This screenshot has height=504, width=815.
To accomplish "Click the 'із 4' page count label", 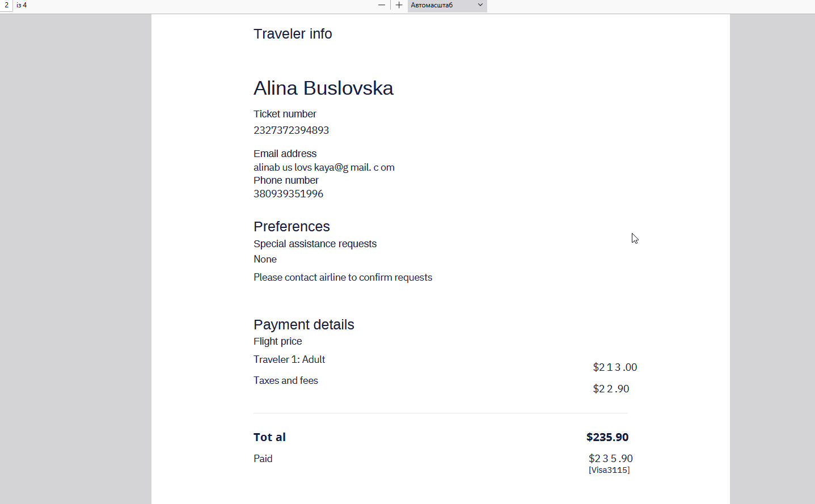I will 22,5.
